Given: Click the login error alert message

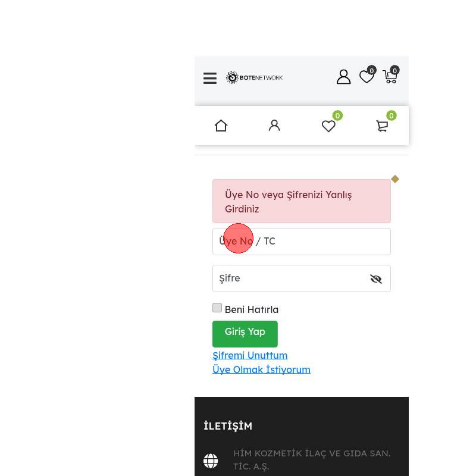Looking at the screenshot, I should (x=302, y=201).
